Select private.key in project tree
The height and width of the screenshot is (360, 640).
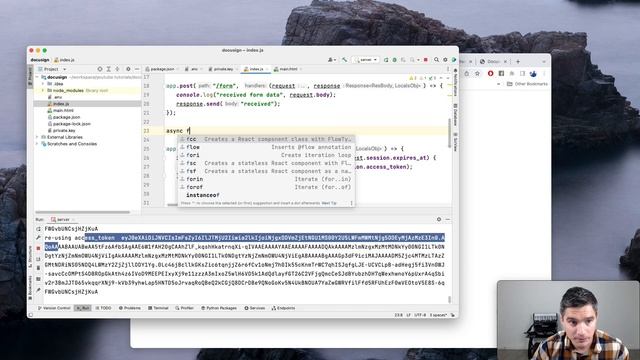[x=64, y=131]
